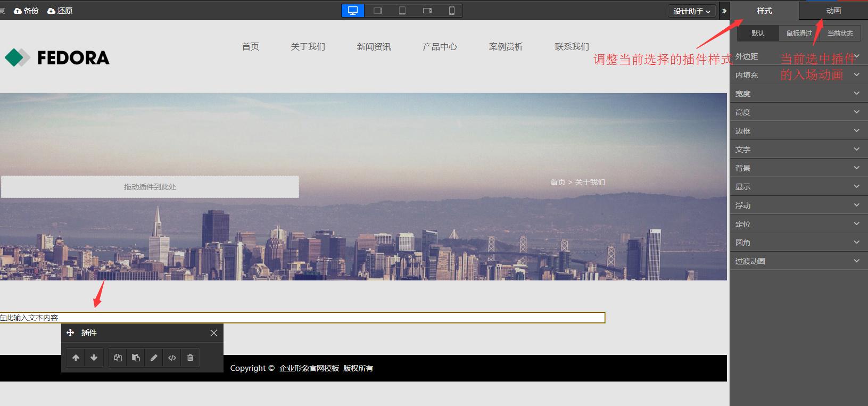Copy the selected plugin
This screenshot has height=406, width=868.
click(118, 358)
